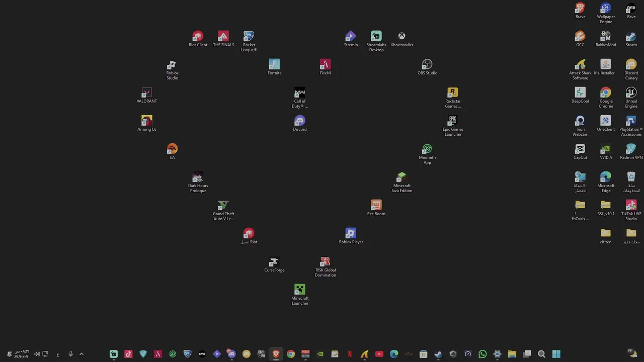The height and width of the screenshot is (362, 644).
Task: Select the Fortnite desktop icon
Action: click(274, 67)
